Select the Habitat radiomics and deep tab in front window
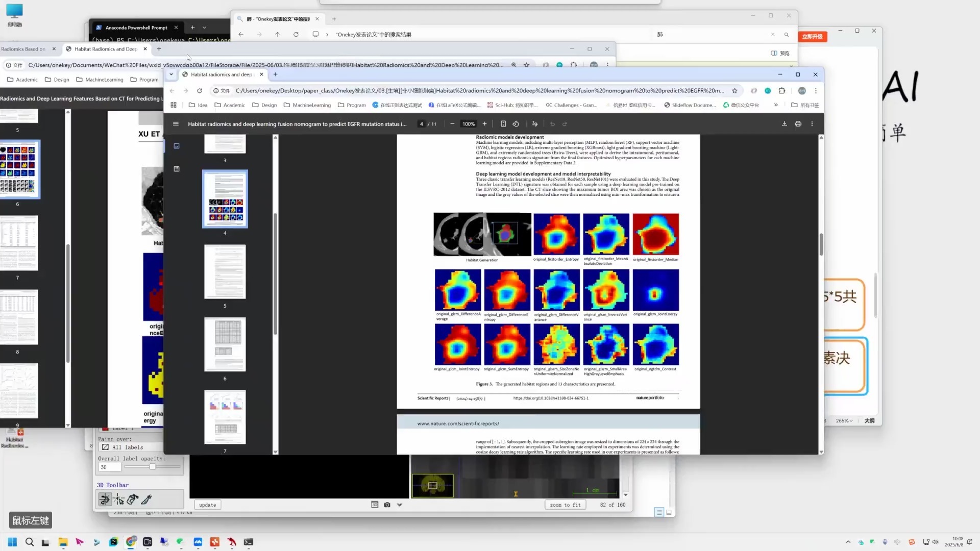 point(224,74)
